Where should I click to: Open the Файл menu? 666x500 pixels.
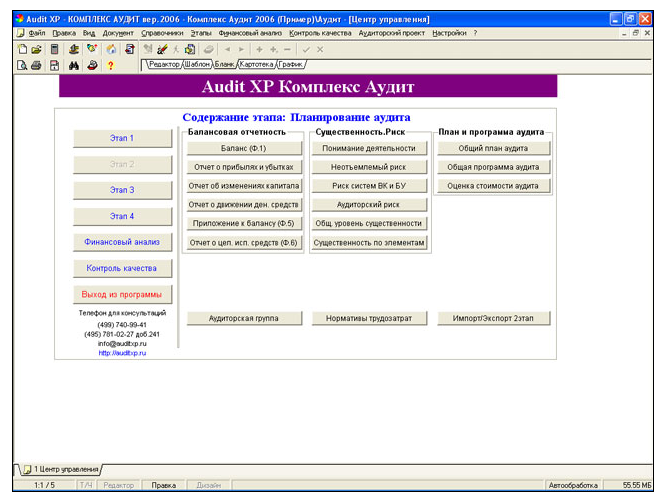(x=37, y=33)
